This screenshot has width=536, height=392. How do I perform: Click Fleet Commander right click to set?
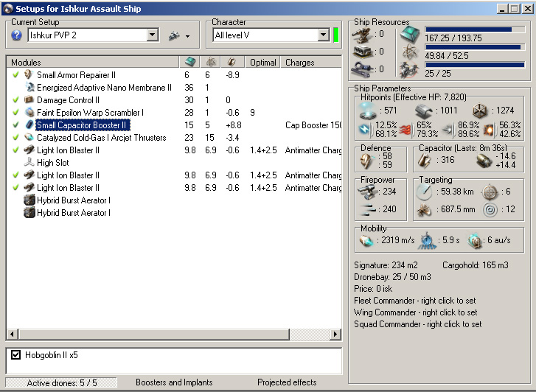click(414, 301)
